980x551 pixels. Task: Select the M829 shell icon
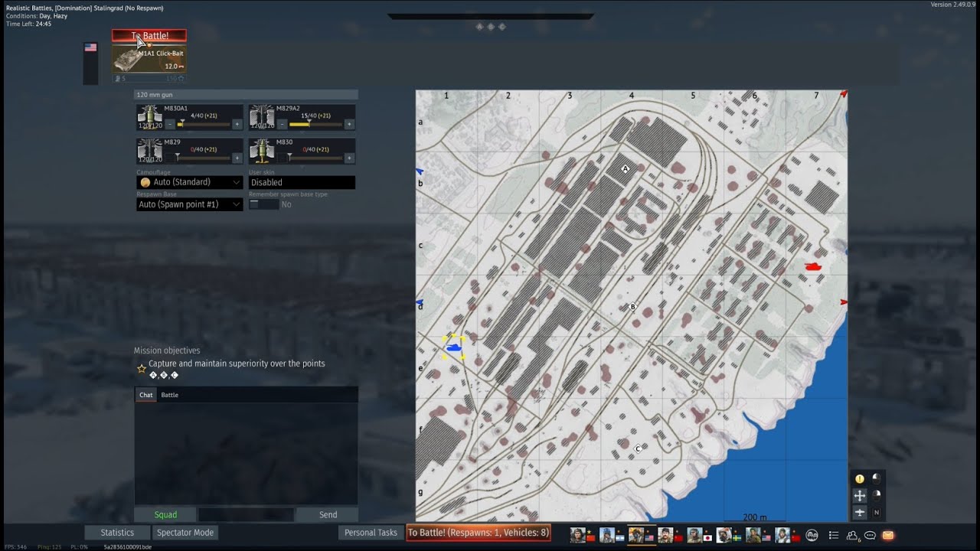coord(149,152)
